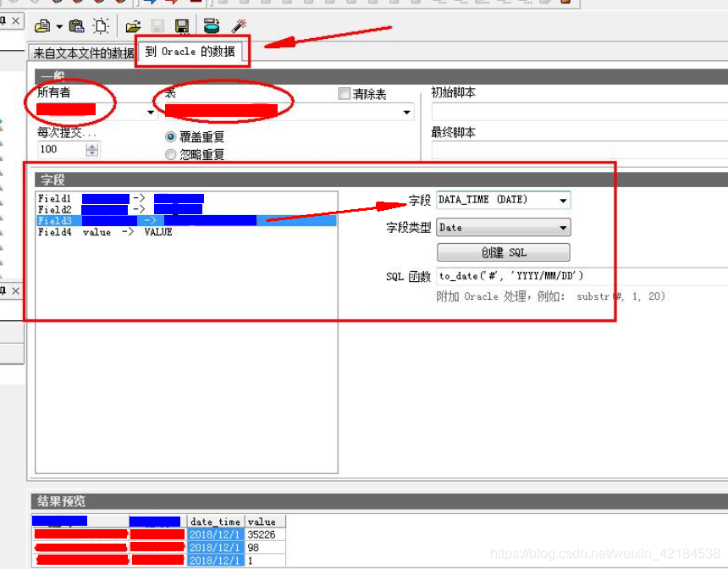Select the 2018/12/1 cell beside 35226
The width and height of the screenshot is (728, 569).
(216, 535)
